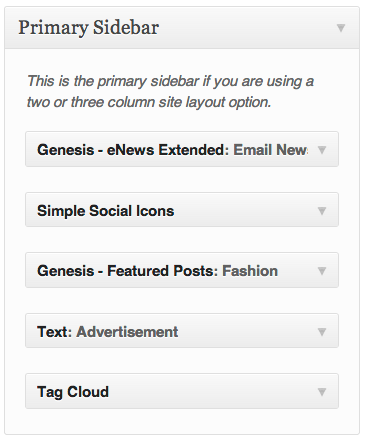Collapse the Primary Sidebar panel using its header arrow
368x442 pixels.
click(341, 28)
